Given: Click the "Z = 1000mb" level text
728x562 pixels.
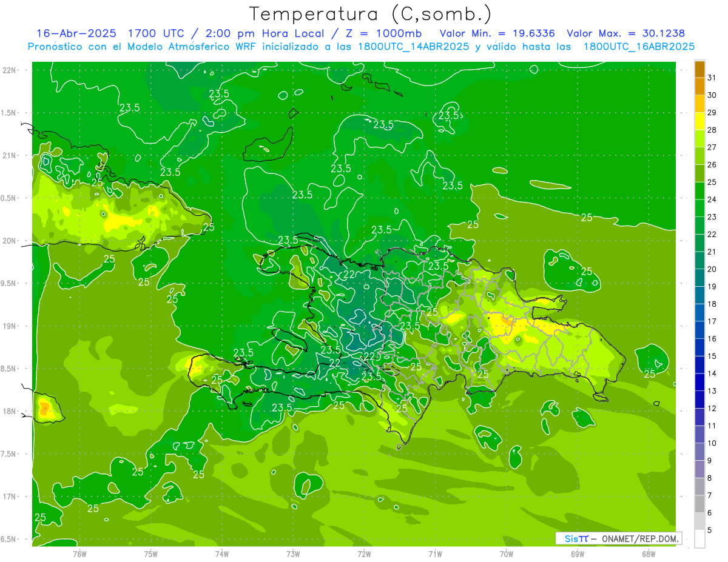Looking at the screenshot, I should pyautogui.click(x=383, y=34).
